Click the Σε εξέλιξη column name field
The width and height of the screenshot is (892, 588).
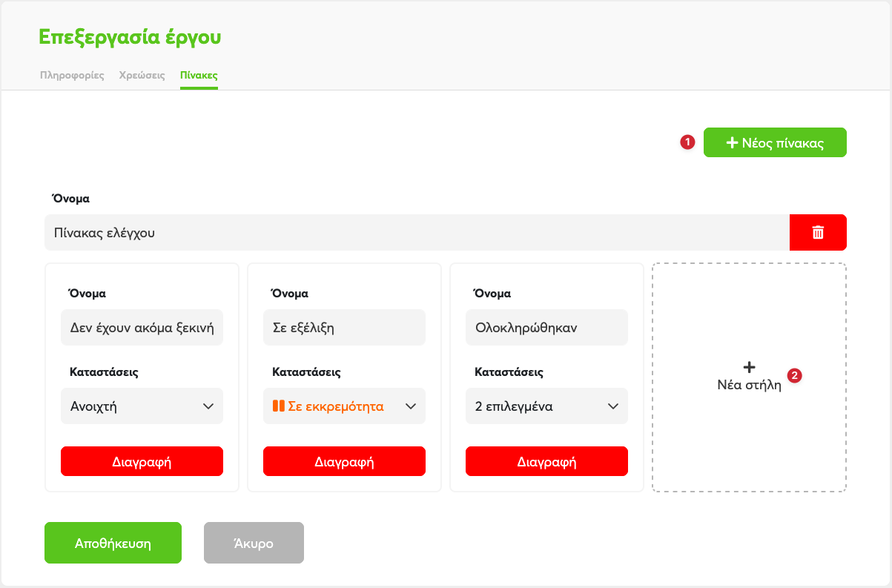click(x=344, y=327)
